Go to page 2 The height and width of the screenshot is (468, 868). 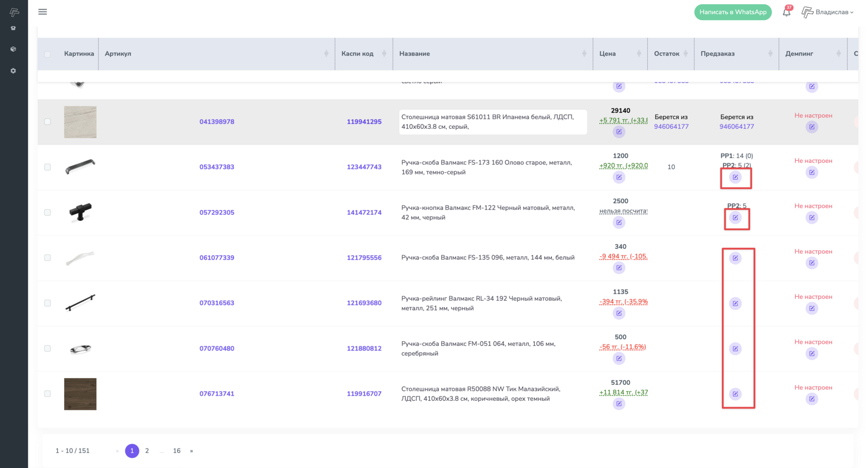point(147,451)
